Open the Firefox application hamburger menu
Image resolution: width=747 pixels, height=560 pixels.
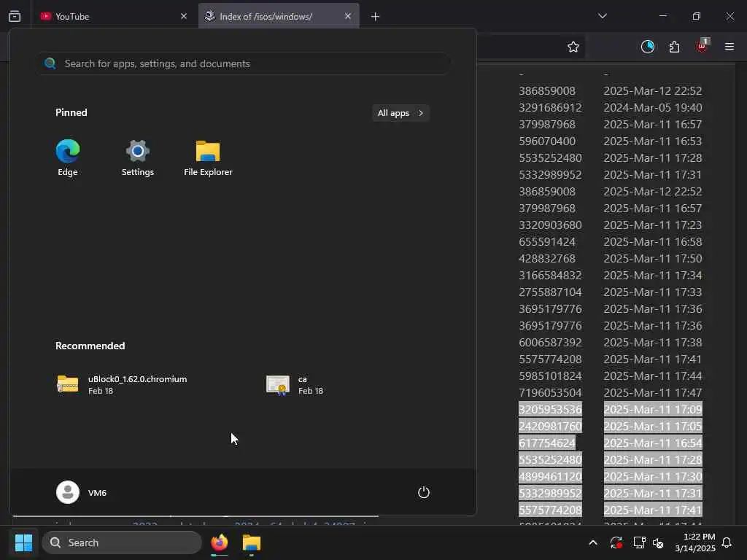click(x=729, y=47)
